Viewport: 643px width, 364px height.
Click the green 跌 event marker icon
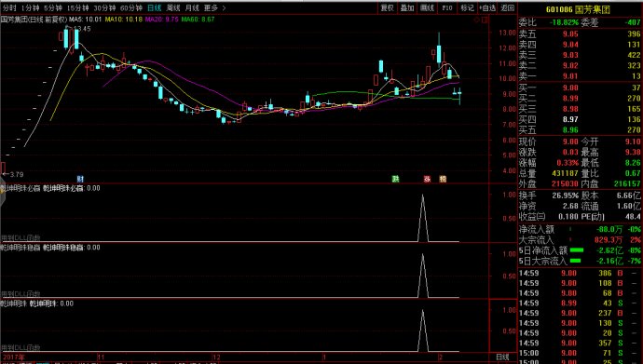coord(395,179)
